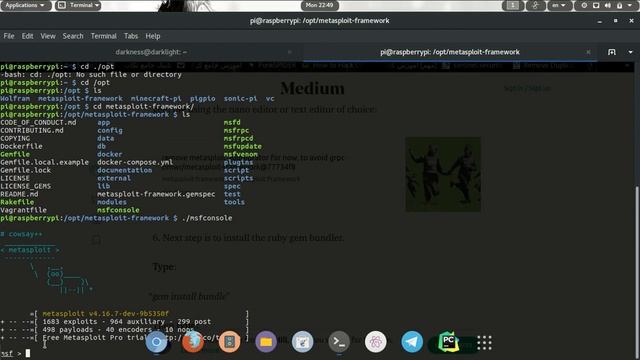
Task: Open the Tabs menu
Action: 131,36
